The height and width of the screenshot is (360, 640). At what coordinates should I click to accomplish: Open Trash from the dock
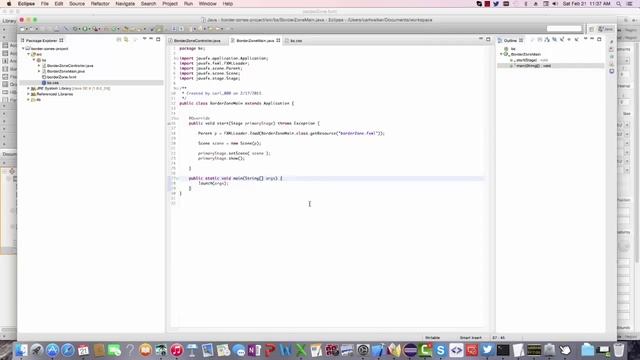[x=619, y=350]
